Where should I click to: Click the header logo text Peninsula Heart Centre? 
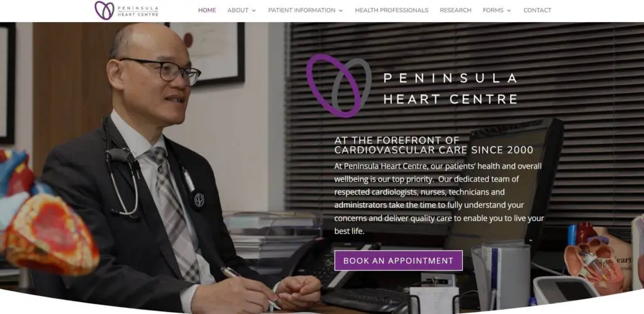pos(138,10)
